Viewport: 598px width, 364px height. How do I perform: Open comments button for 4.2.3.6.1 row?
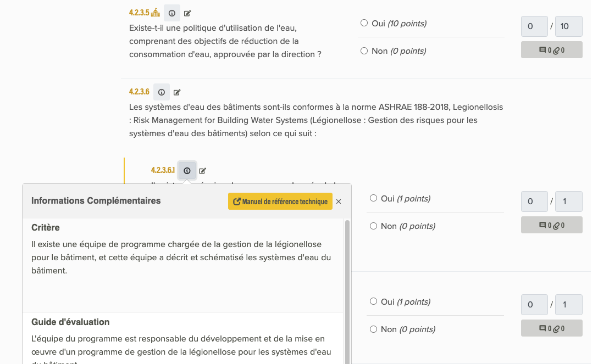tap(551, 225)
